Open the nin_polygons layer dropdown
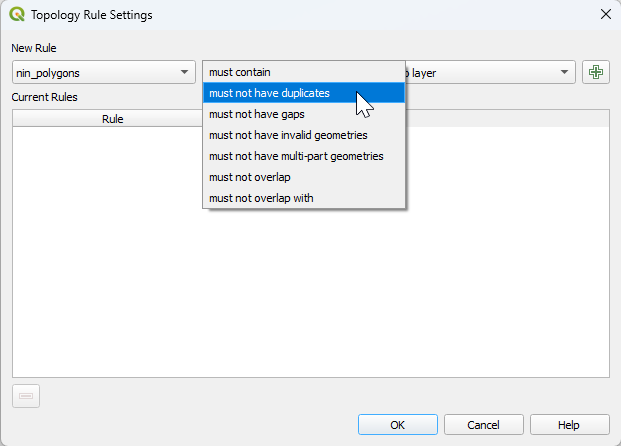621x446 pixels. pos(104,72)
